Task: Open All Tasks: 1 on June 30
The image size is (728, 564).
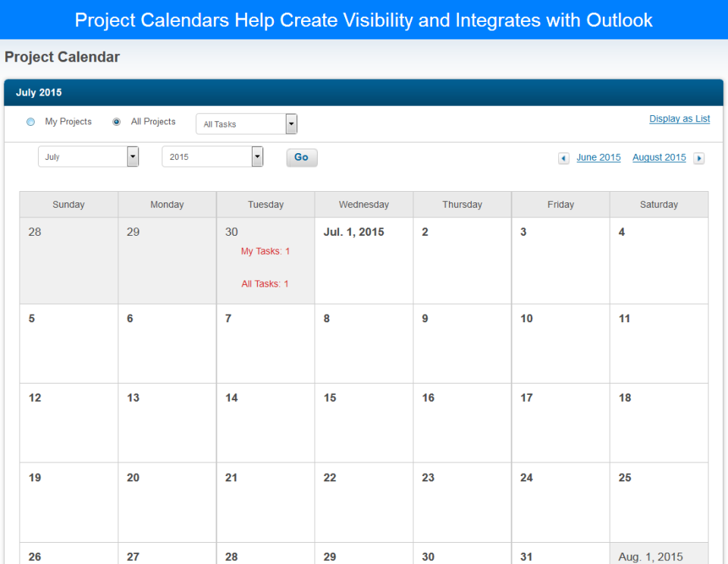Action: click(x=265, y=284)
